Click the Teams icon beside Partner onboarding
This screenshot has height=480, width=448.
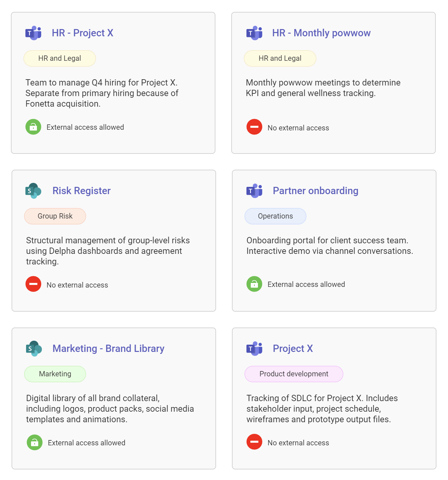(x=254, y=191)
